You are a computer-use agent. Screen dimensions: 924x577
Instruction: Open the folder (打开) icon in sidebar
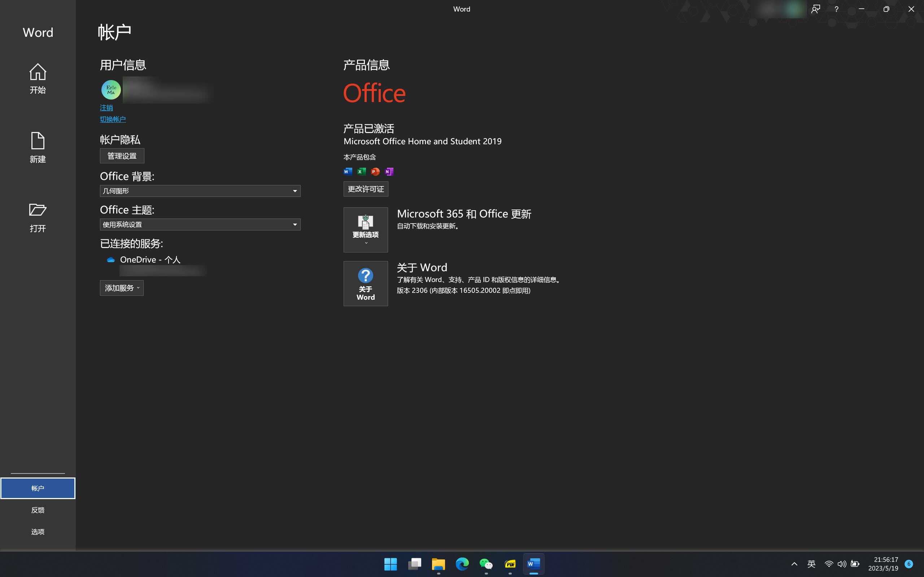pyautogui.click(x=38, y=217)
